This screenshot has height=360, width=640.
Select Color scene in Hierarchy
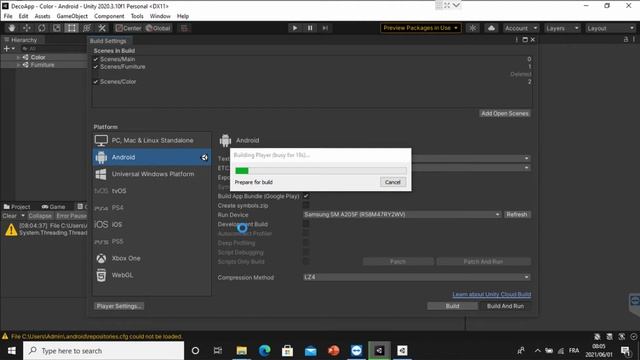(x=38, y=58)
